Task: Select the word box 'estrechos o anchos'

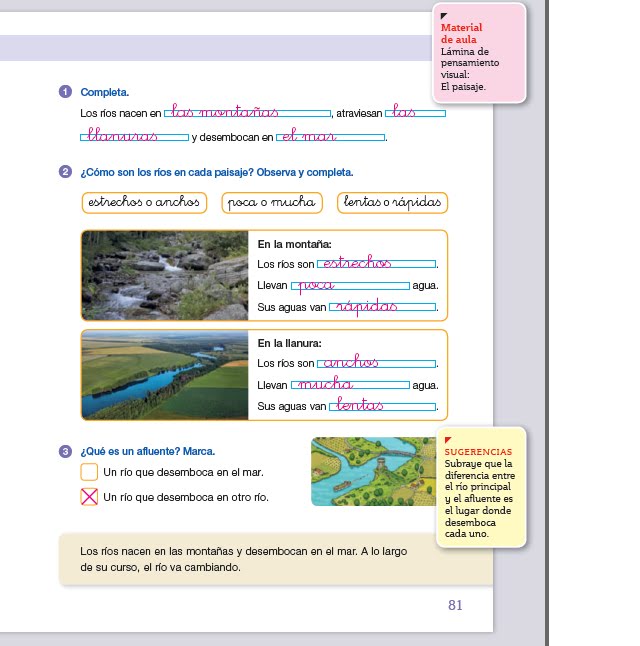Action: tap(144, 203)
